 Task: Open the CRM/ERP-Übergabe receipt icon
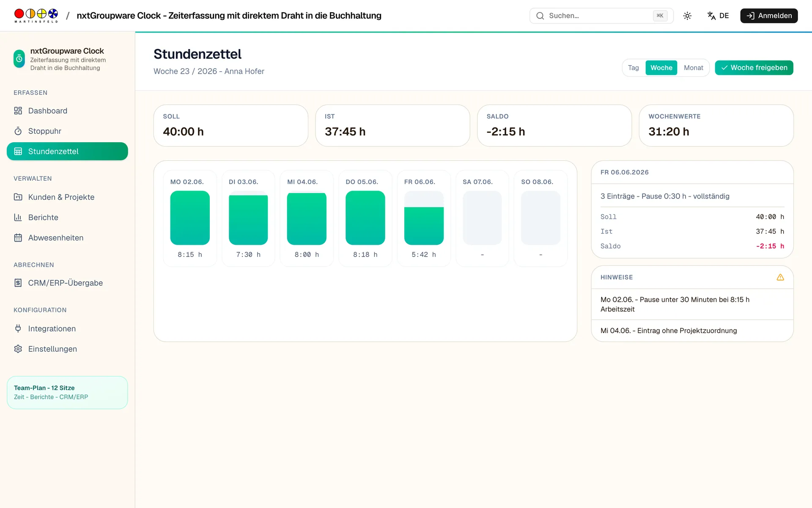coord(18,283)
